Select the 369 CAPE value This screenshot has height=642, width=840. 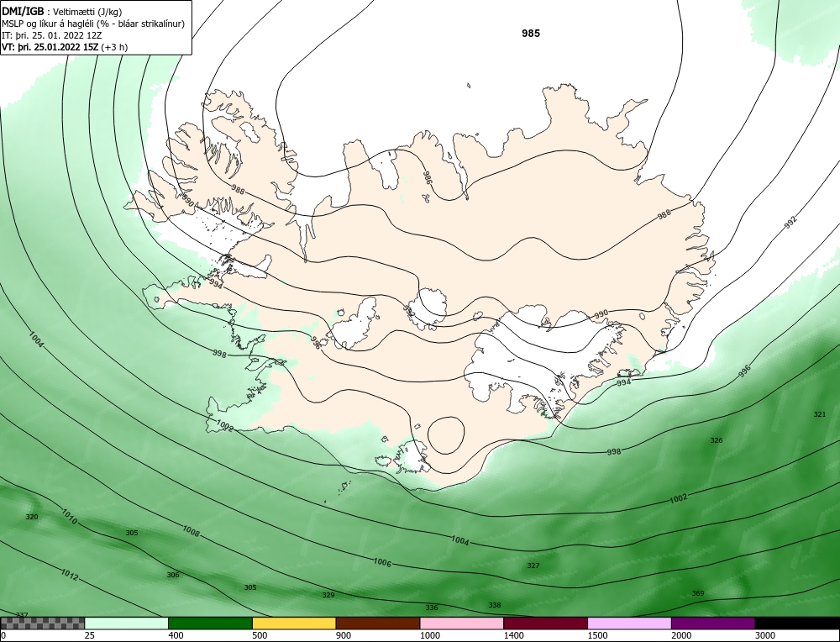click(x=698, y=593)
